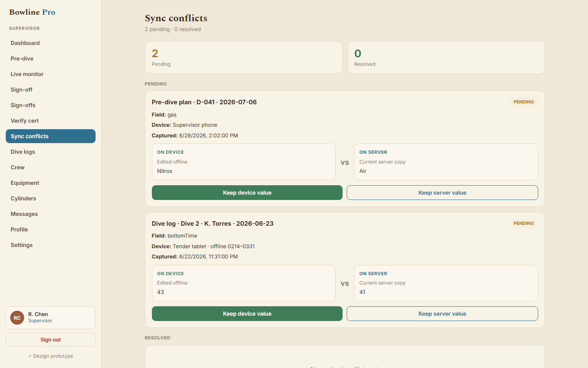Open the Design prototype link
This screenshot has height=368, width=588.
[51, 356]
